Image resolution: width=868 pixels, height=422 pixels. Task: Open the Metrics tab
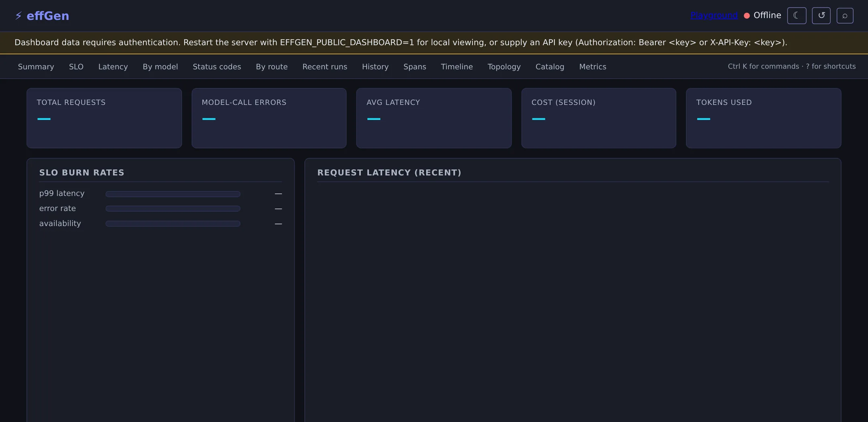pos(592,67)
